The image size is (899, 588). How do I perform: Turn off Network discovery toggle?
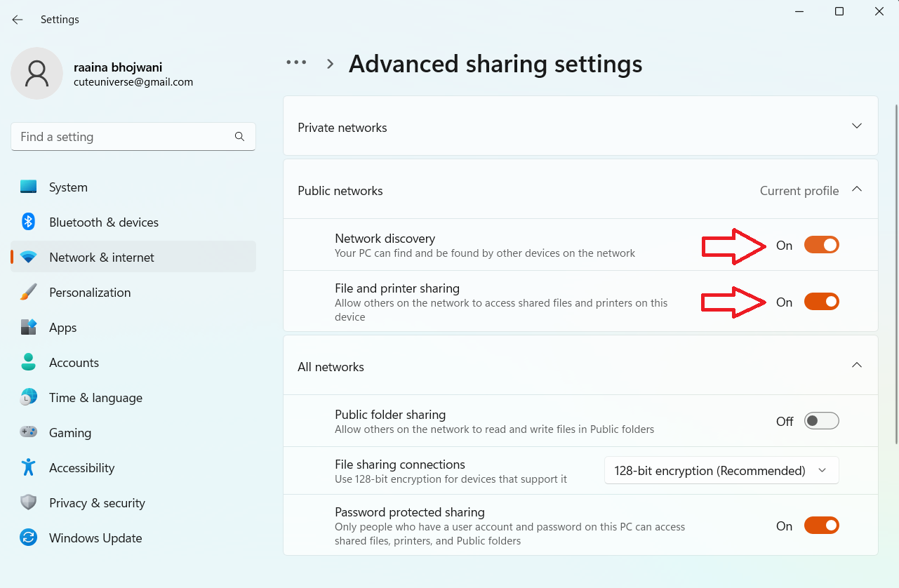point(821,245)
